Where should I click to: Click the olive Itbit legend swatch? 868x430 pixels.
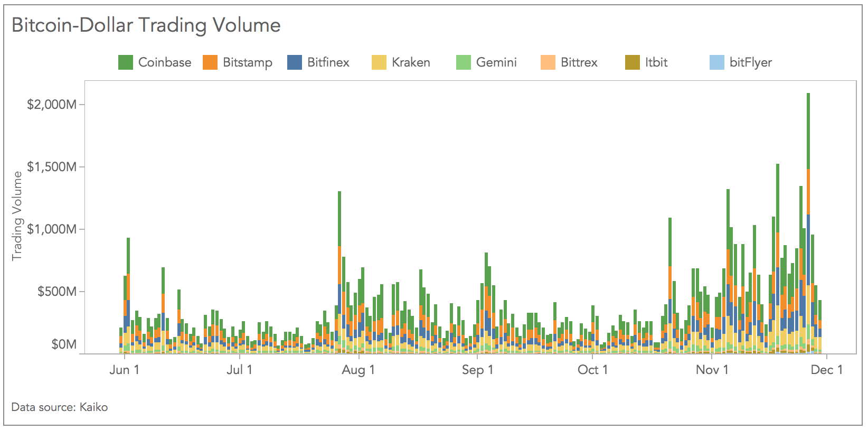pos(633,62)
